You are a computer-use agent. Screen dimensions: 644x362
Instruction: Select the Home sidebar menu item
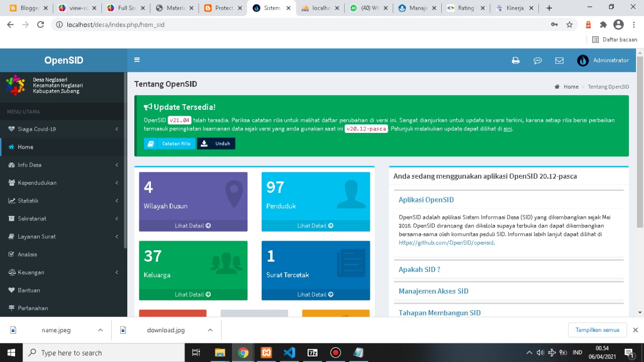pos(64,147)
